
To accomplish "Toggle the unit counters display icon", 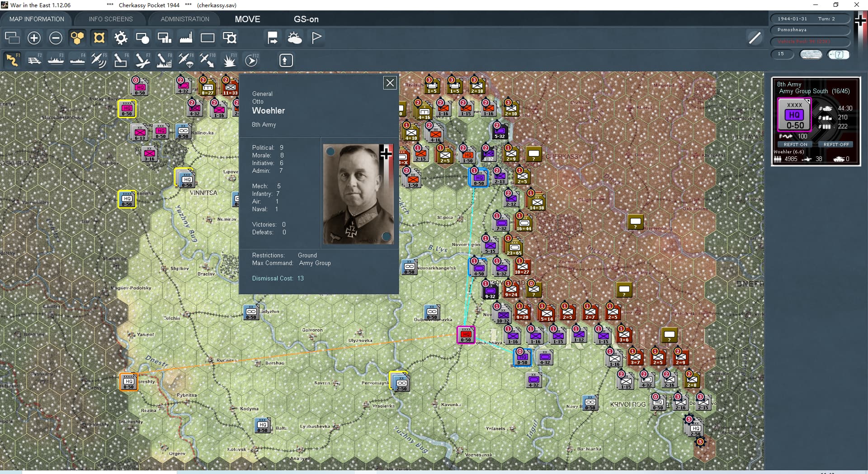I will click(99, 38).
